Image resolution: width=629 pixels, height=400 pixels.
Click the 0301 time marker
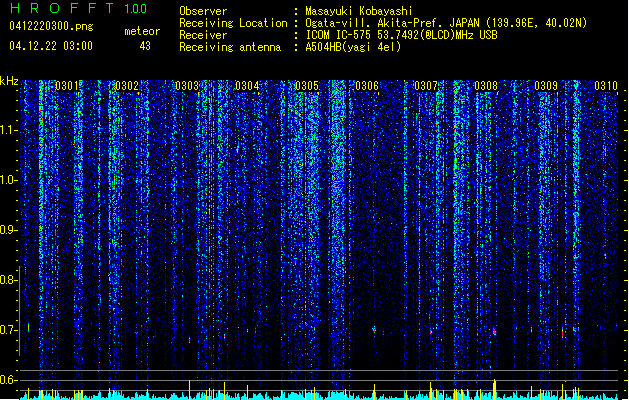click(67, 86)
